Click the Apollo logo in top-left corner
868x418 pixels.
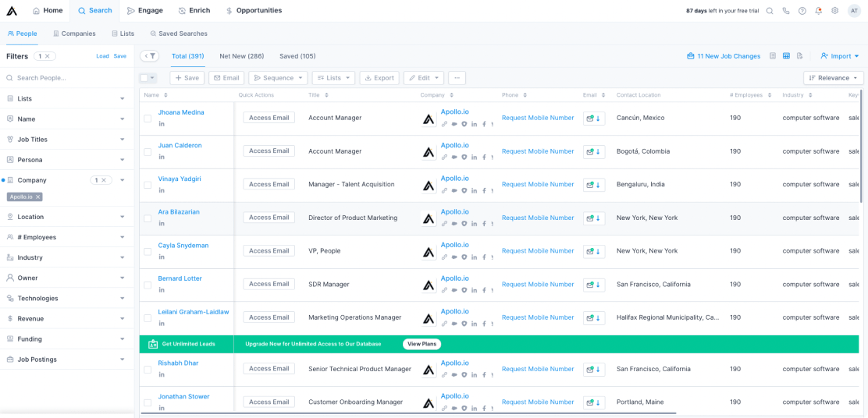[x=12, y=10]
